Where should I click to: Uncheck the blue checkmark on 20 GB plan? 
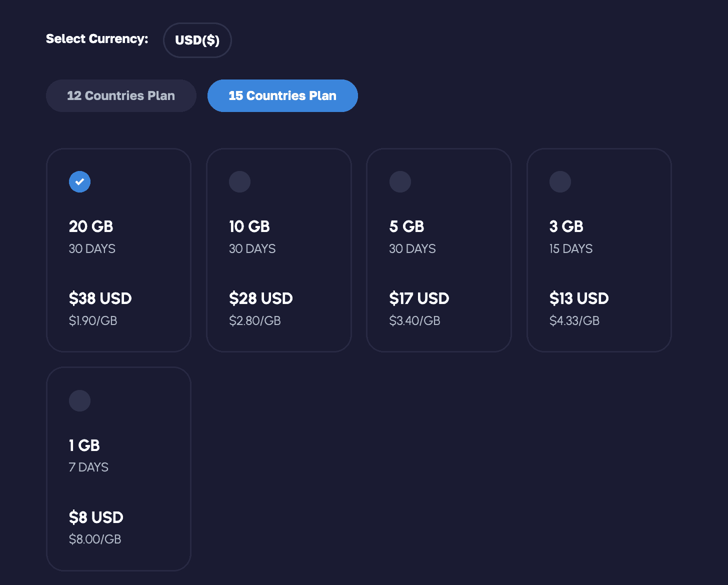point(79,181)
